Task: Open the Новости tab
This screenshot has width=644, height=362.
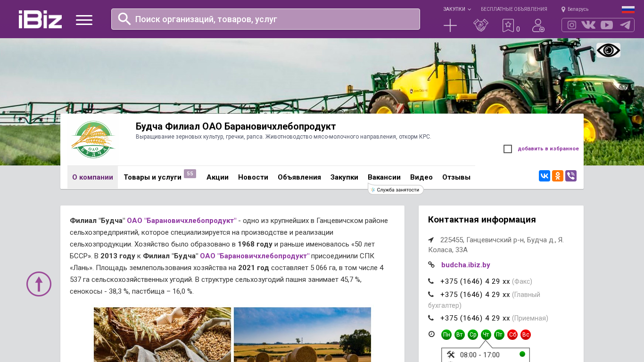Action: click(253, 177)
